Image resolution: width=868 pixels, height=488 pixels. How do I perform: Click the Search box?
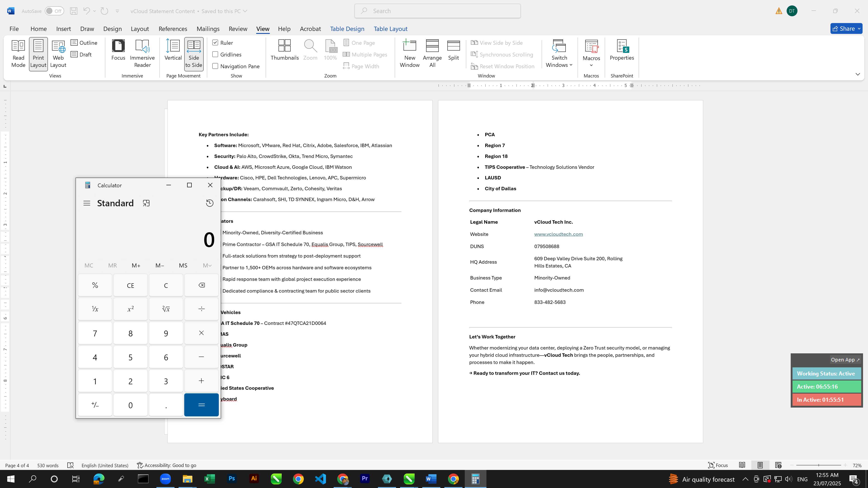[x=437, y=11]
